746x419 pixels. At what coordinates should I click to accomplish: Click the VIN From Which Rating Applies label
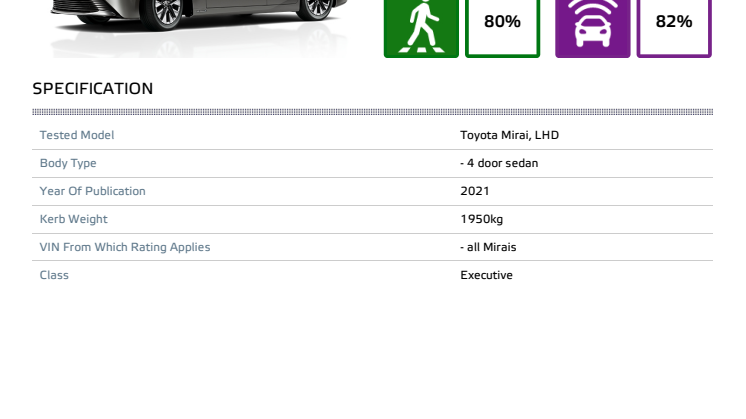point(125,247)
